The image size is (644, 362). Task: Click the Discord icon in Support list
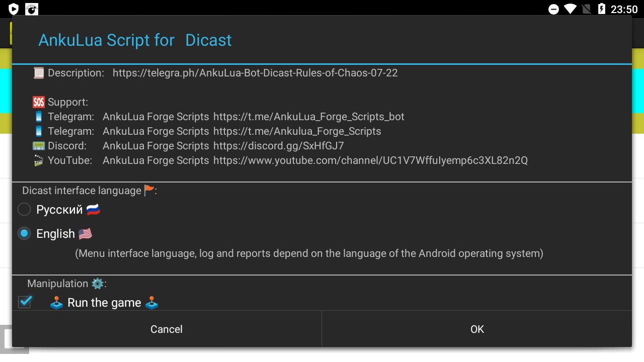click(39, 146)
